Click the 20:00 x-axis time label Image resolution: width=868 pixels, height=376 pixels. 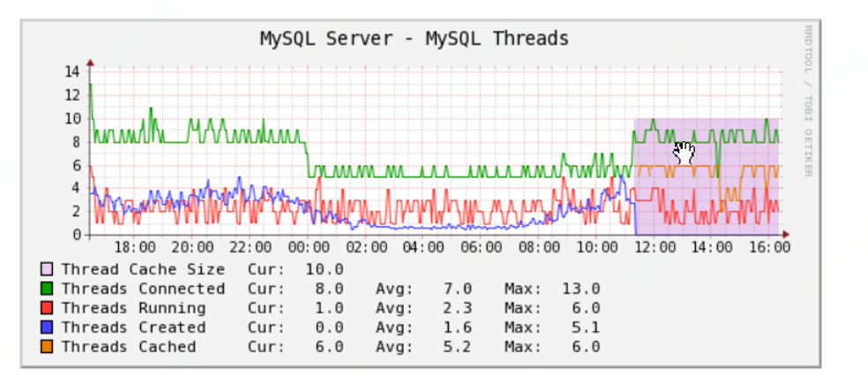[x=192, y=247]
